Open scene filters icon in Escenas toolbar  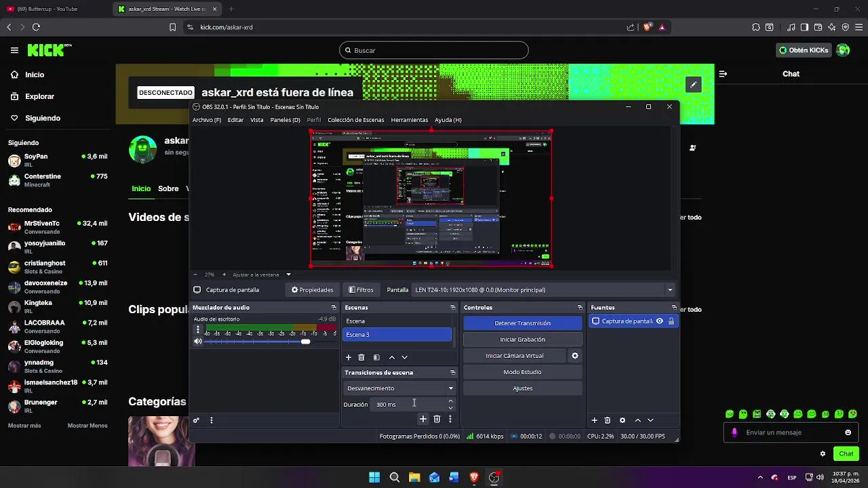tap(376, 357)
